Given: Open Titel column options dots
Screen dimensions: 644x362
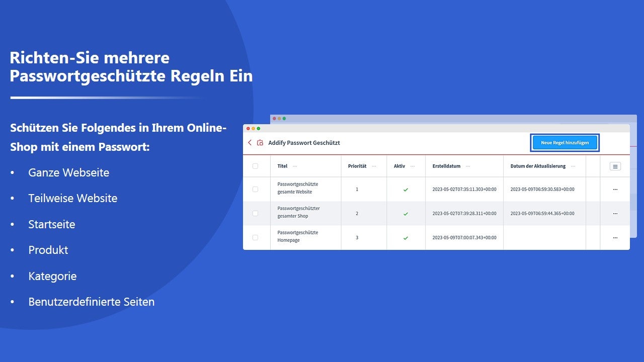Looking at the screenshot, I should [x=295, y=166].
